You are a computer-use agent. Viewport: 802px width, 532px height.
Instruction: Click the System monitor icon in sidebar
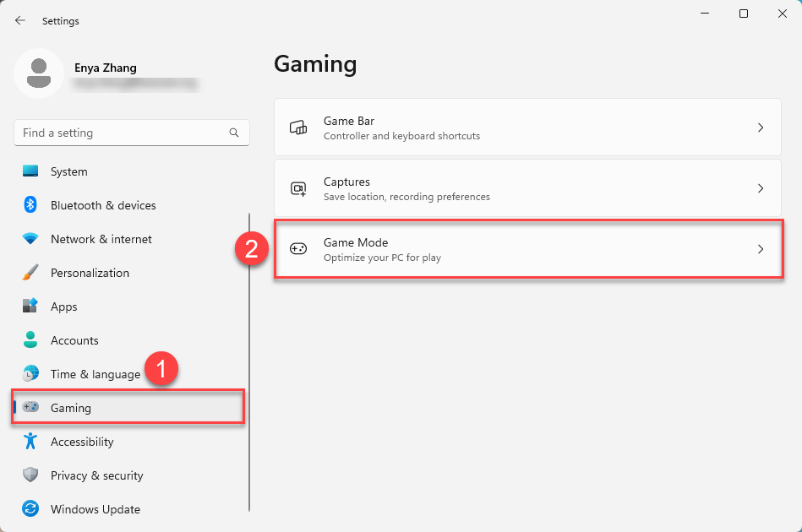click(30, 171)
